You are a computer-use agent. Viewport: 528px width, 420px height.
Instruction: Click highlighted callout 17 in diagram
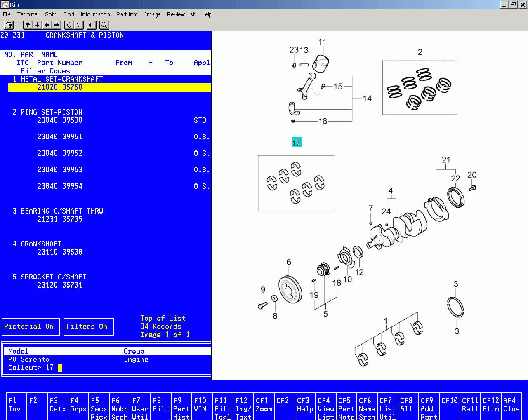pyautogui.click(x=296, y=143)
